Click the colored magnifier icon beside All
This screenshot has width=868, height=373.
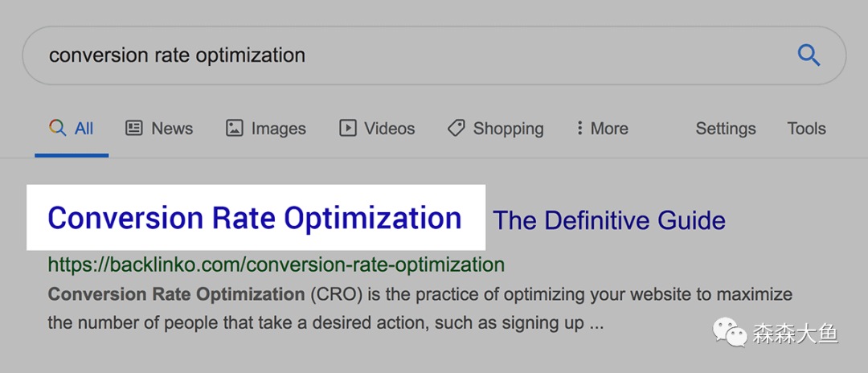[x=57, y=128]
